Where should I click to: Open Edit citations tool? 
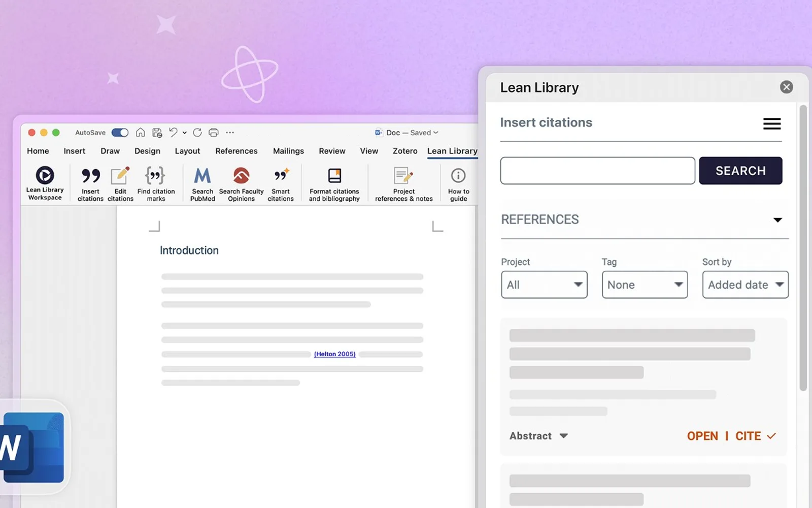click(120, 184)
